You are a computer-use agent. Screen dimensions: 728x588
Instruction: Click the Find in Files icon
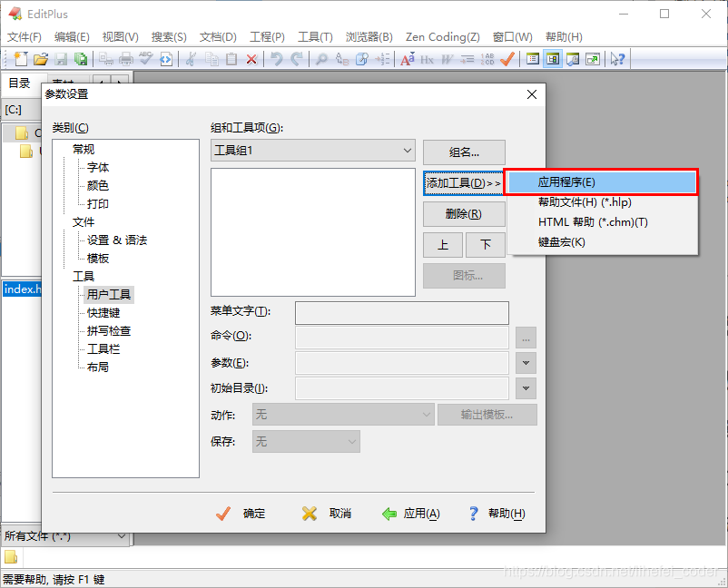tap(361, 59)
